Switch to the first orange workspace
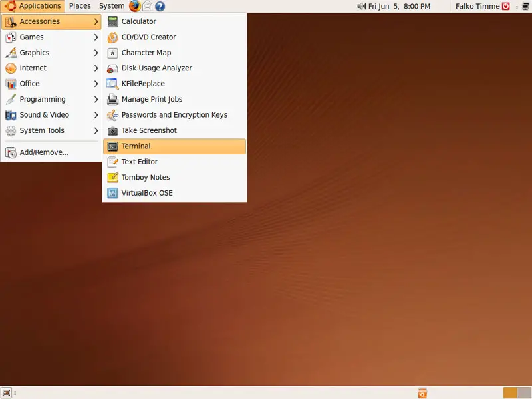 coord(509,393)
